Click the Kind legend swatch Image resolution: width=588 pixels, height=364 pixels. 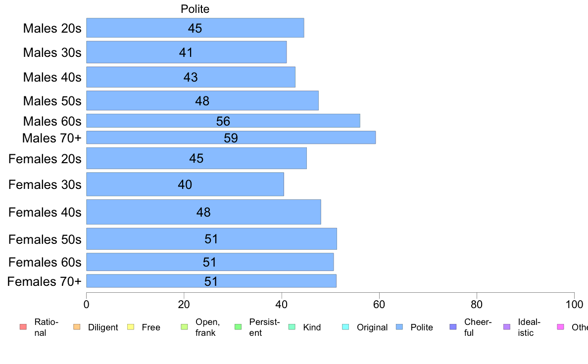(292, 327)
